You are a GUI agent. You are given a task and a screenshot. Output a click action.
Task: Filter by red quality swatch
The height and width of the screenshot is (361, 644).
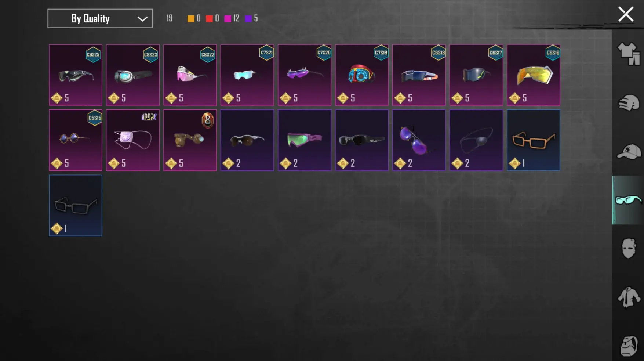click(209, 18)
